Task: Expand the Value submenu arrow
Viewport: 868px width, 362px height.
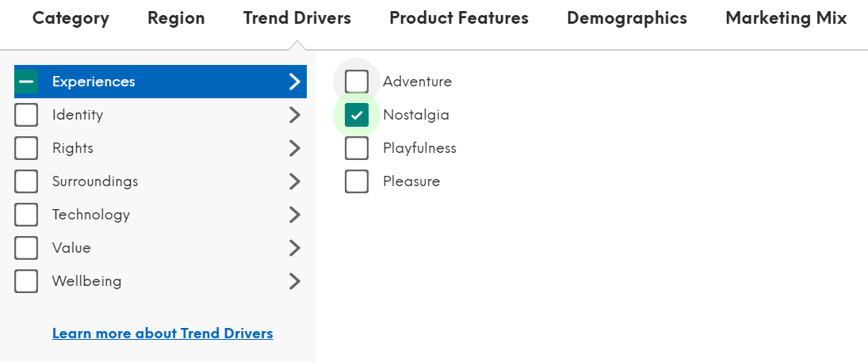Action: click(295, 248)
